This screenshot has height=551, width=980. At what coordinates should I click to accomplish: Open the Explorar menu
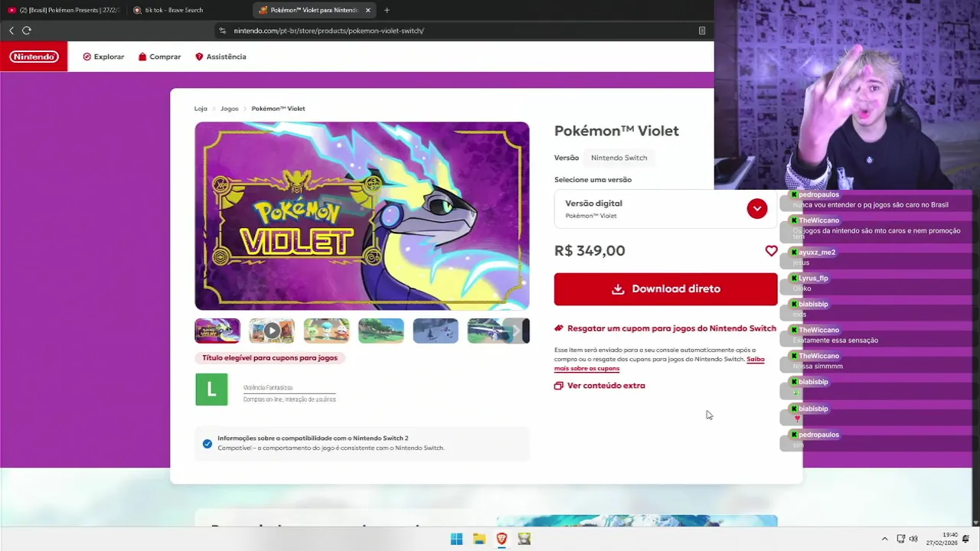(103, 57)
